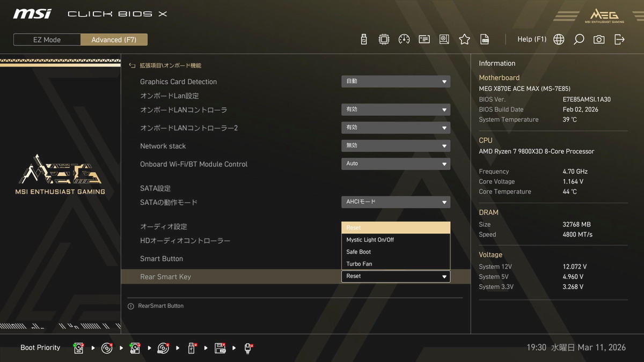644x362 pixels.
Task: Open the SATA AHCI mode dropdown
Action: coord(396,202)
